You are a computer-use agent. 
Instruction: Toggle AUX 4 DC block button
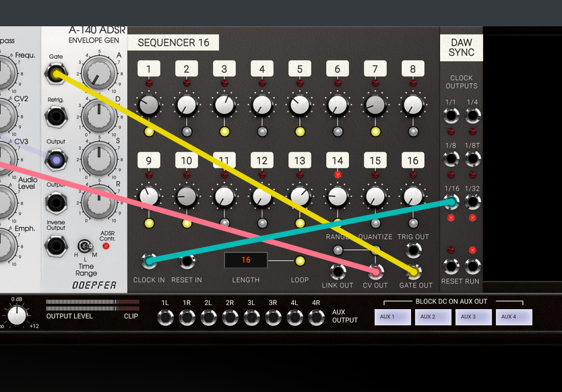514,317
